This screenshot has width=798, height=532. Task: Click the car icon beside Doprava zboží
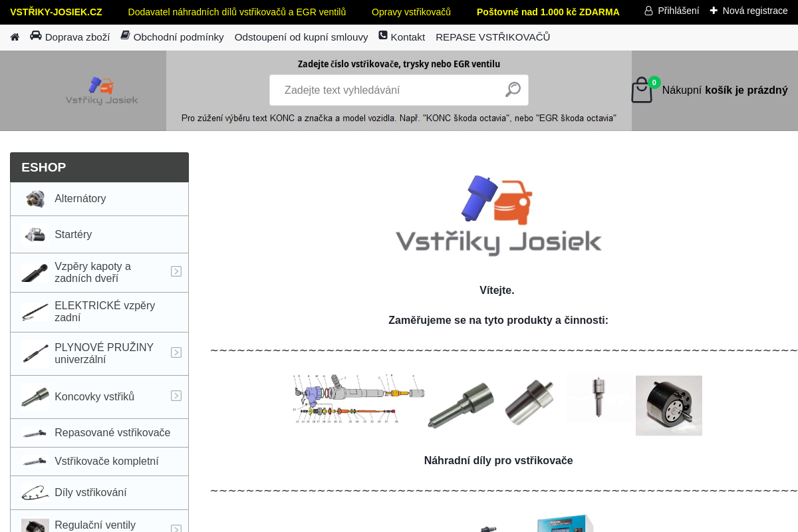[36, 36]
